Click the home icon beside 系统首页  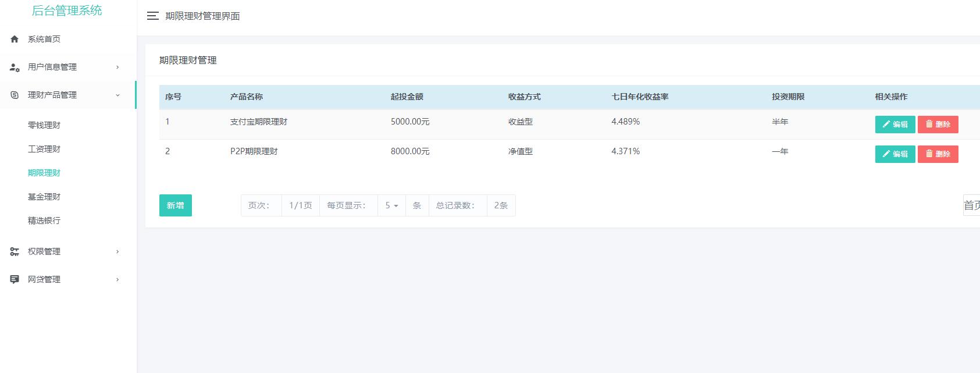15,39
